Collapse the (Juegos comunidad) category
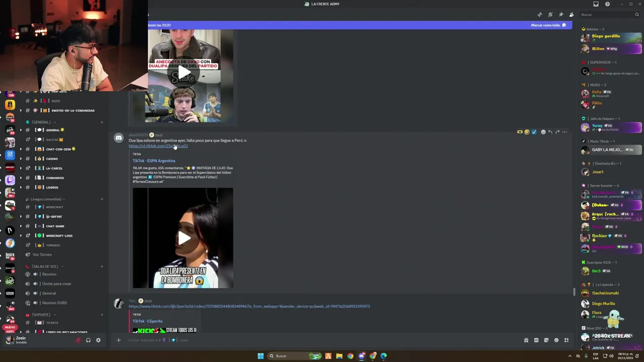Image resolution: width=644 pixels, height=362 pixels. pyautogui.click(x=45, y=199)
